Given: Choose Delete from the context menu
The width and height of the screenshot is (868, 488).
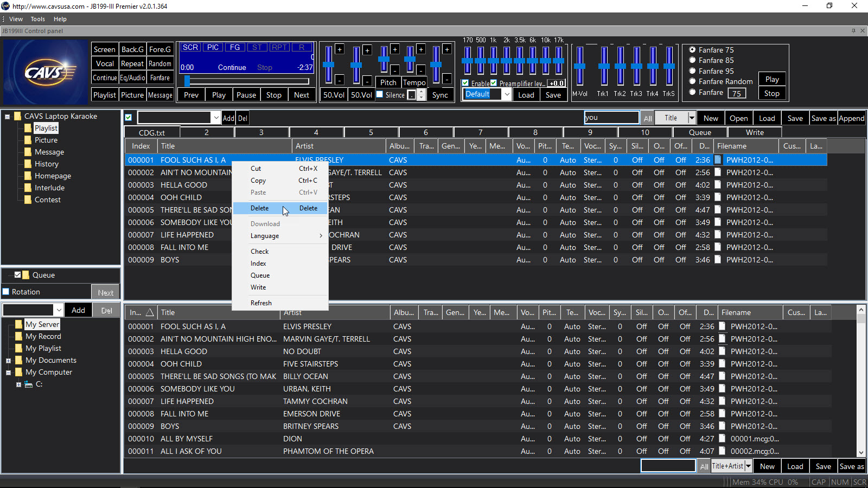Looking at the screenshot, I should (x=280, y=208).
